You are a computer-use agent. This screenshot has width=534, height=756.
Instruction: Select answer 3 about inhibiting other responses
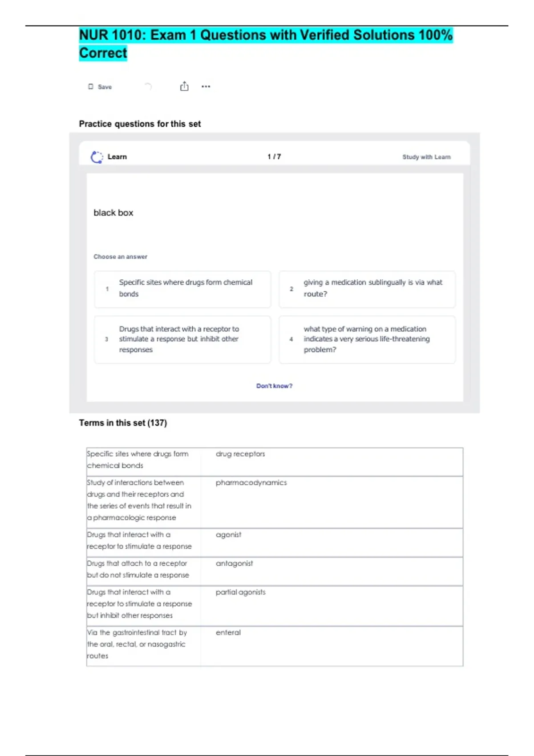click(x=182, y=339)
